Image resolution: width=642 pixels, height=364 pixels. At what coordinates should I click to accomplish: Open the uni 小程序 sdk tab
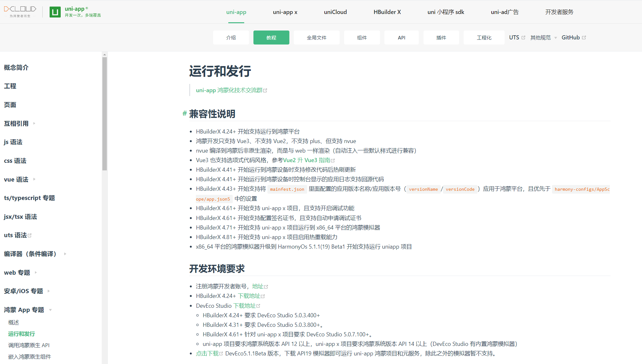[445, 12]
